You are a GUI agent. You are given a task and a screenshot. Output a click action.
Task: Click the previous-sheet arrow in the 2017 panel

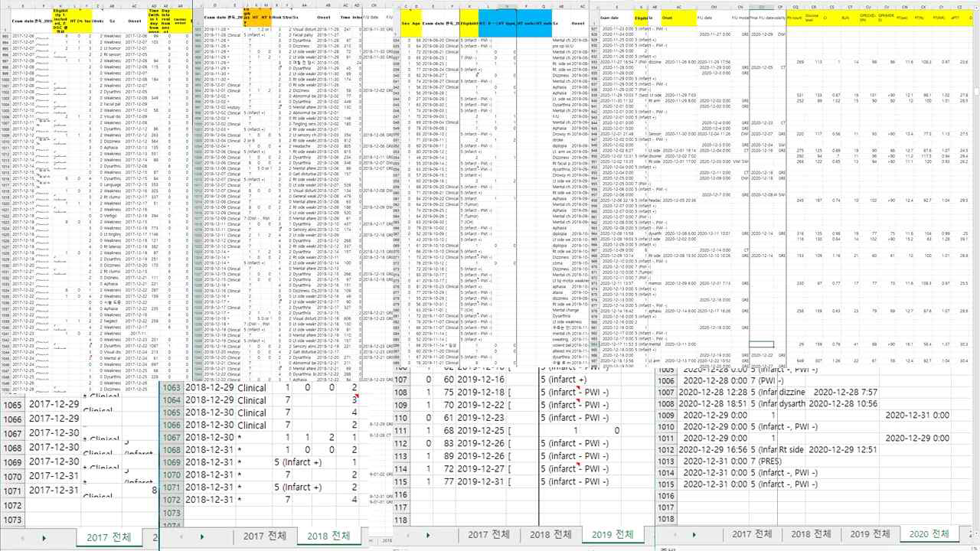[x=23, y=538]
